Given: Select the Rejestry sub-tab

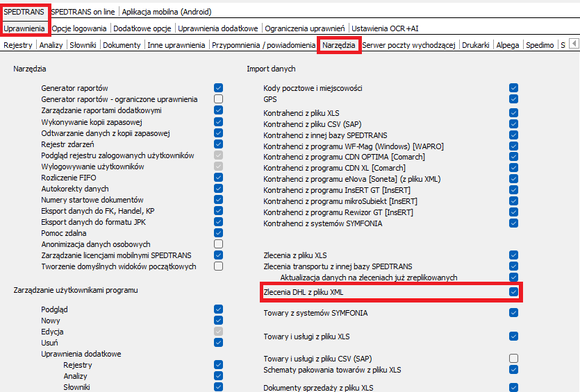Looking at the screenshot, I should pos(18,45).
